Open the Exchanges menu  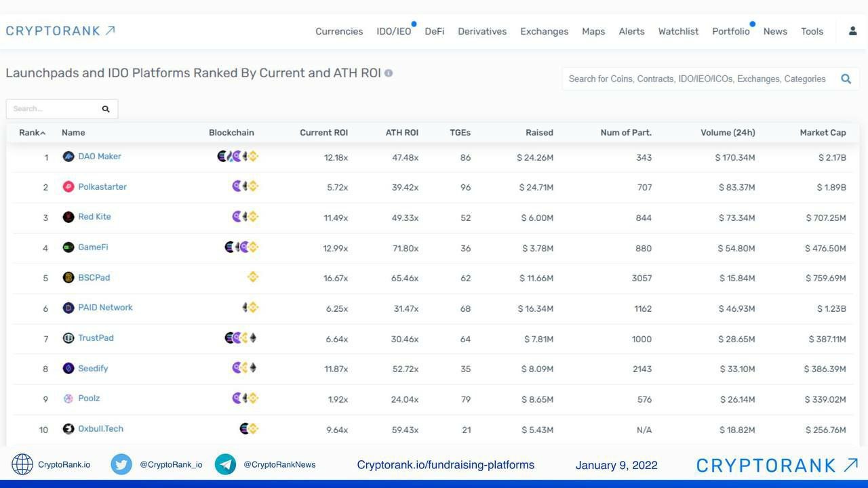pos(545,31)
